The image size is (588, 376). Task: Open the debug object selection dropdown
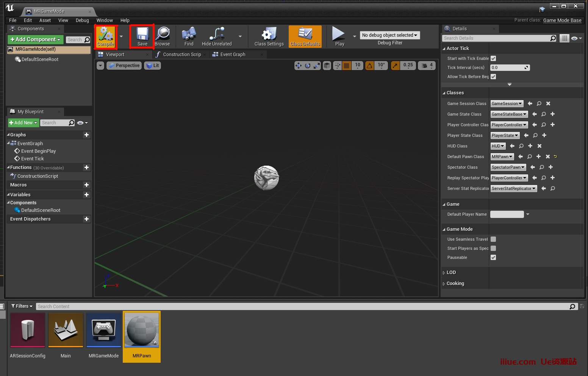389,35
